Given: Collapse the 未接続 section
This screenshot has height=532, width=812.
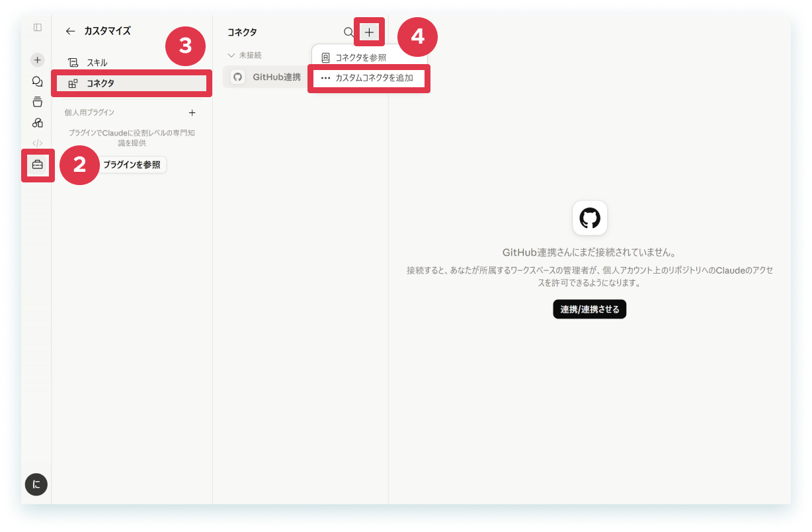Looking at the screenshot, I should point(245,56).
